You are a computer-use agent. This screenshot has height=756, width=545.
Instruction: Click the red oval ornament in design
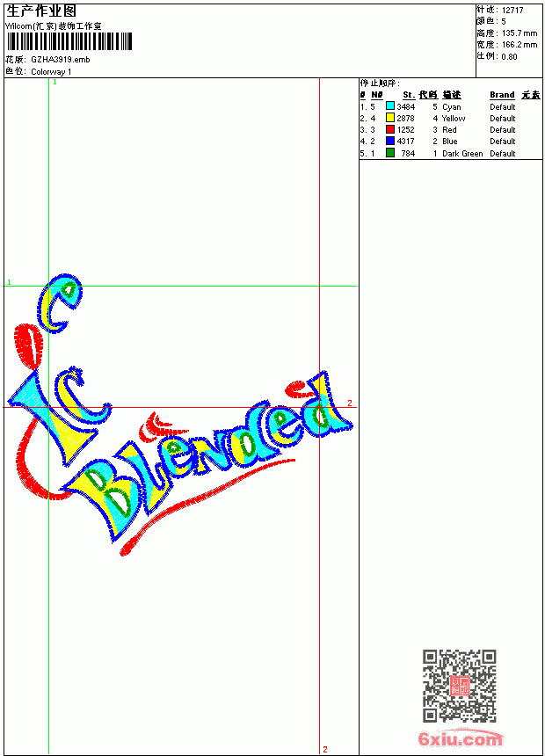(28, 345)
